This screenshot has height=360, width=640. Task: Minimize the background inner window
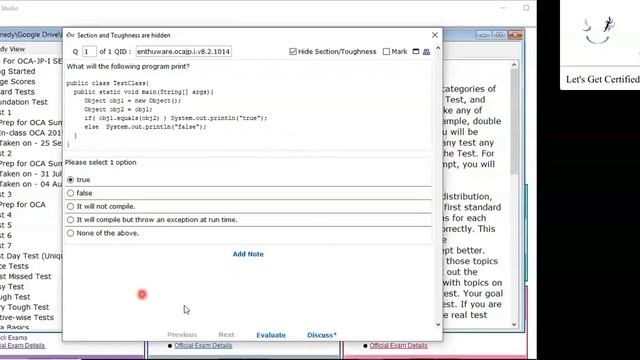click(484, 36)
